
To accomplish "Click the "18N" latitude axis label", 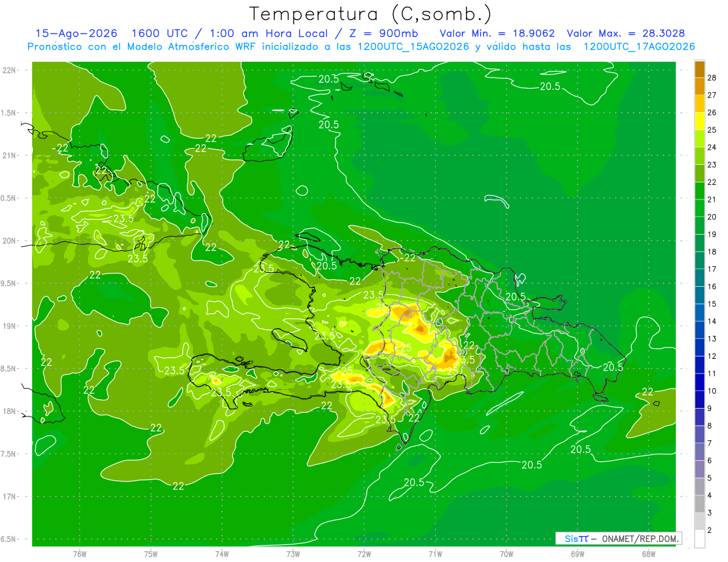I will [x=9, y=412].
